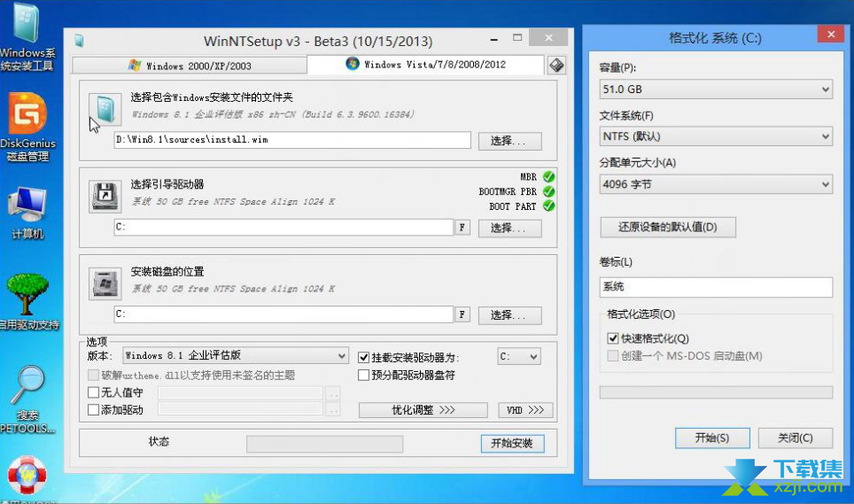Open the Windows系统安装工具 desktop icon
The width and height of the screenshot is (854, 504).
pyautogui.click(x=27, y=37)
